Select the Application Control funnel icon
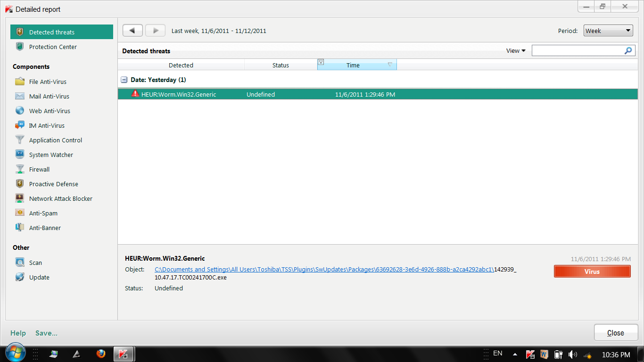The width and height of the screenshot is (644, 362). click(x=20, y=140)
